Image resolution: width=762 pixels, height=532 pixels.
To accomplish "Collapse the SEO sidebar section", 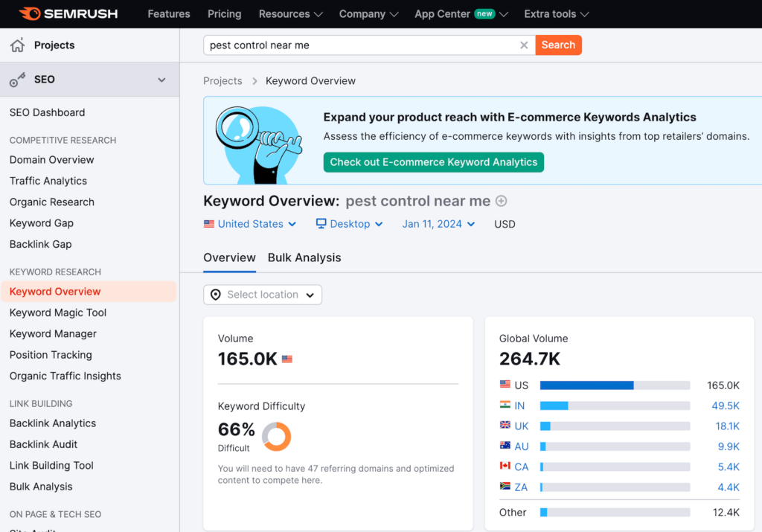I will [x=161, y=80].
